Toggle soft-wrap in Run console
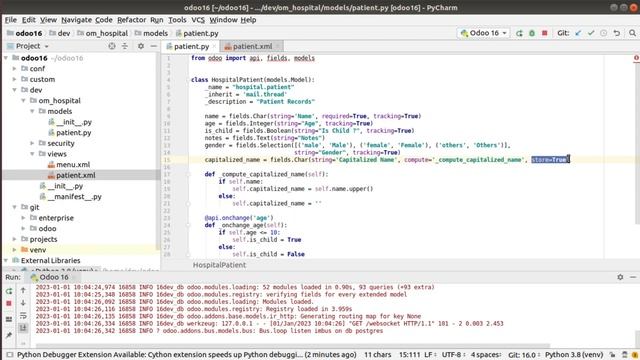The height and width of the screenshot is (360, 640). [x=23, y=316]
